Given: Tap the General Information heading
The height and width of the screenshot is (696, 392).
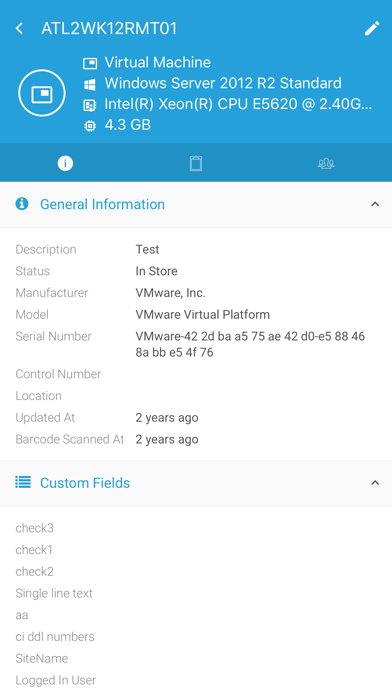Looking at the screenshot, I should [103, 204].
